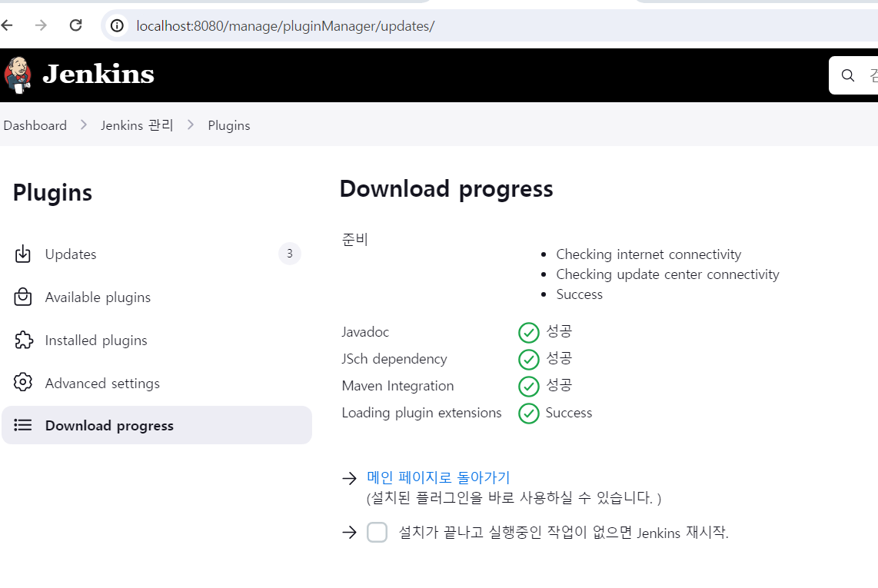This screenshot has width=878, height=588.
Task: Open the Updates sidebar item
Action: point(157,254)
